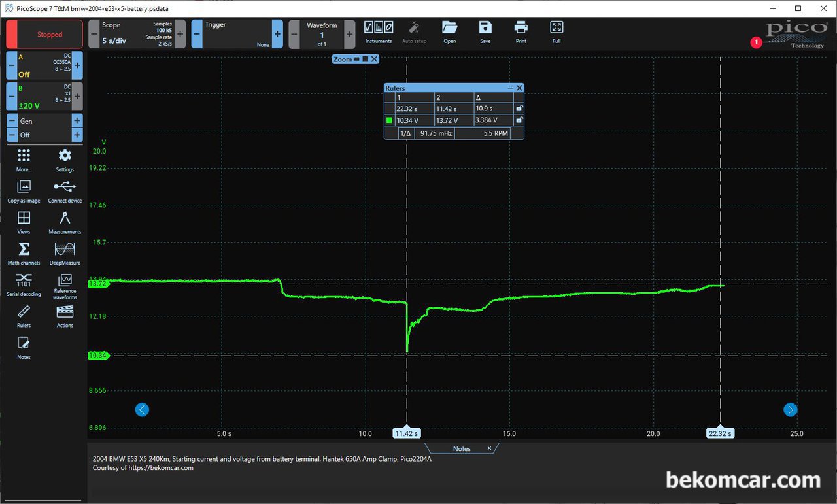This screenshot has height=504, width=837.
Task: Open the Instruments toolbar item
Action: point(379,32)
